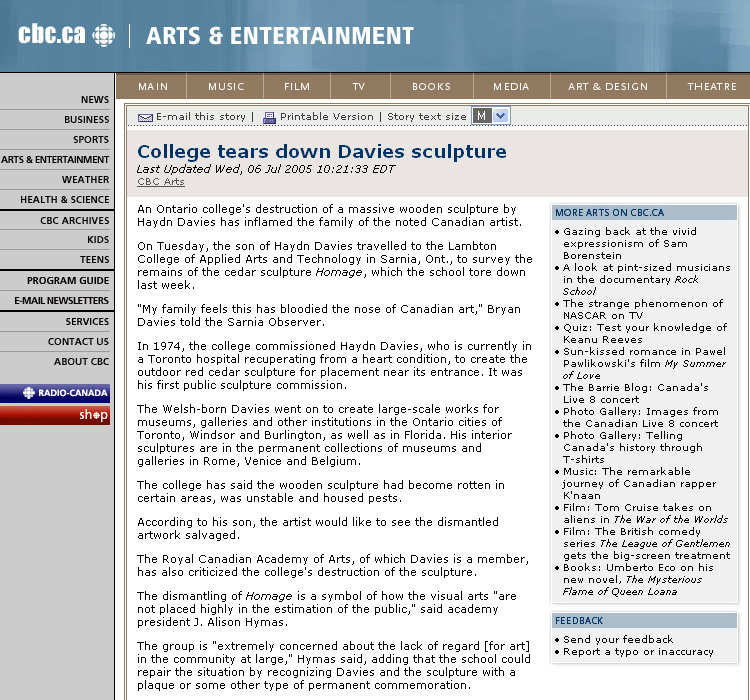Select the Art & Design tab
750x700 pixels.
coord(608,87)
